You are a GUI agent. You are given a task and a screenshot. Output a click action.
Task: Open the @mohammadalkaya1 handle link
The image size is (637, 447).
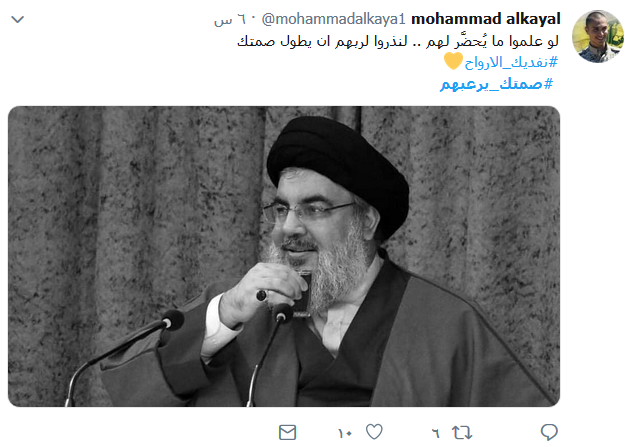334,19
